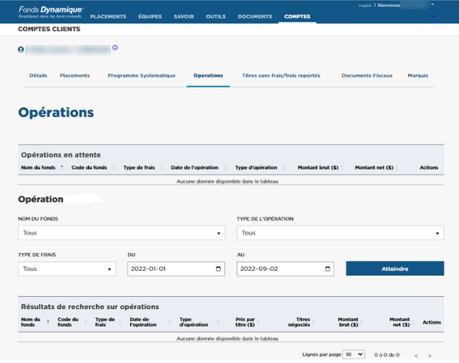Sort pending operations by Nom du fonds
Screen dimensions: 459x363
point(38,168)
